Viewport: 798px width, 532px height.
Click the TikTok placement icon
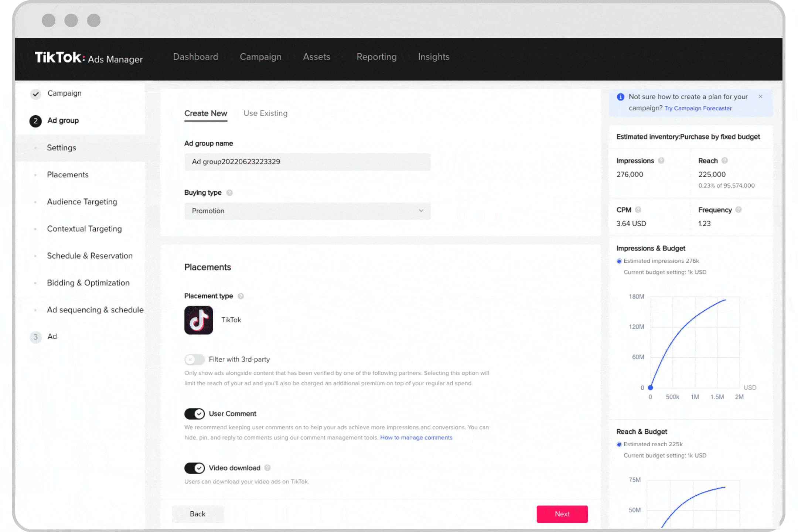click(199, 320)
